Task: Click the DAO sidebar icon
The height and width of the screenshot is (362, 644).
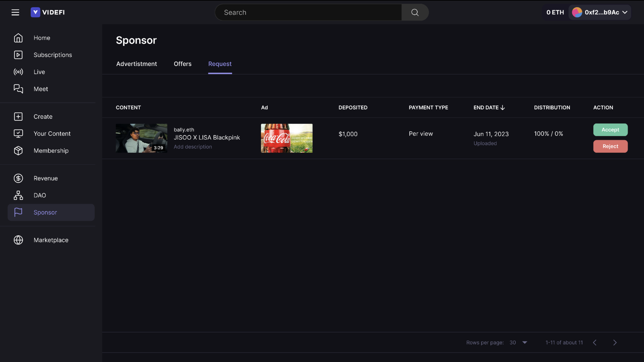Action: (x=18, y=195)
